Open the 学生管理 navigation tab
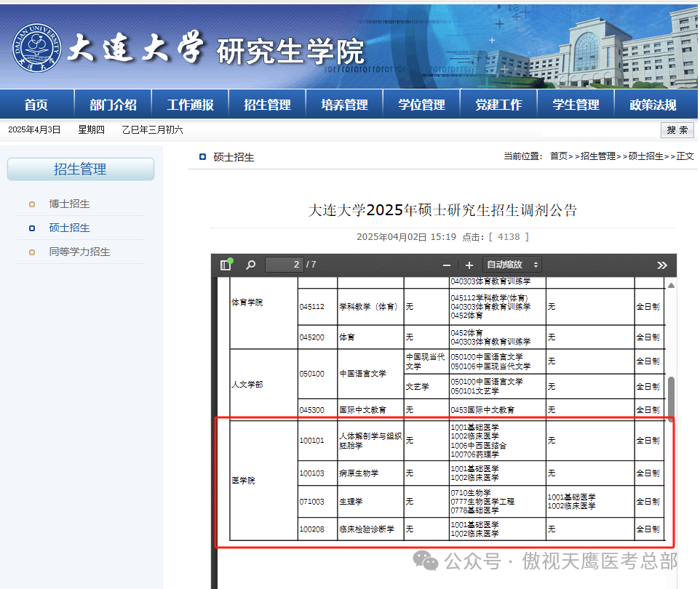Screen dimensions: 700x589 [576, 105]
